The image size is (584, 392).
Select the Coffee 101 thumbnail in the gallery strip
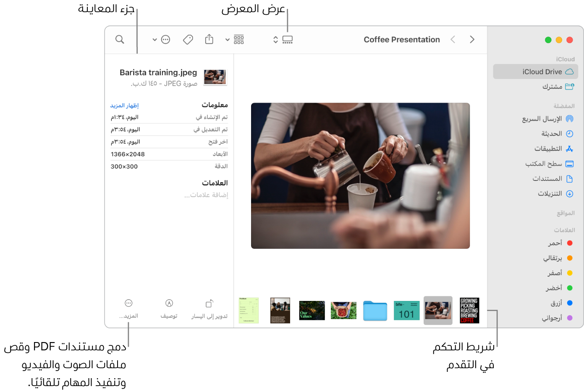[x=406, y=311]
